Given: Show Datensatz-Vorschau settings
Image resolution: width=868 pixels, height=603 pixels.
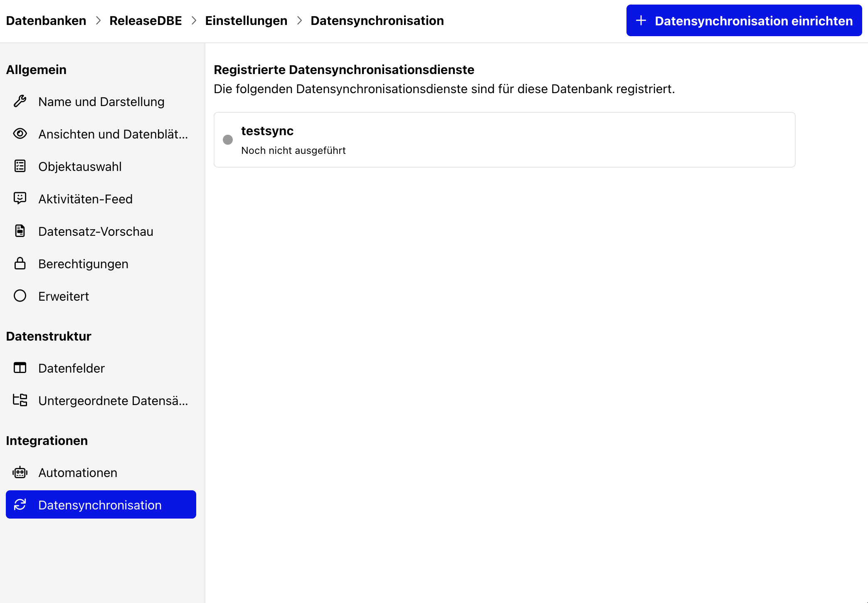Looking at the screenshot, I should point(101,231).
